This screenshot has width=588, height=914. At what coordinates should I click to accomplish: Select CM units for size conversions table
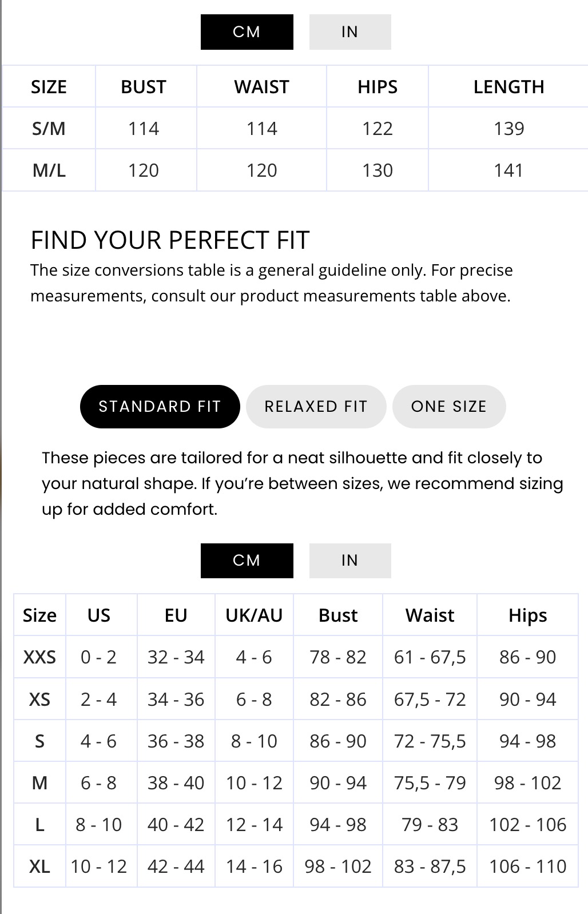point(247,561)
